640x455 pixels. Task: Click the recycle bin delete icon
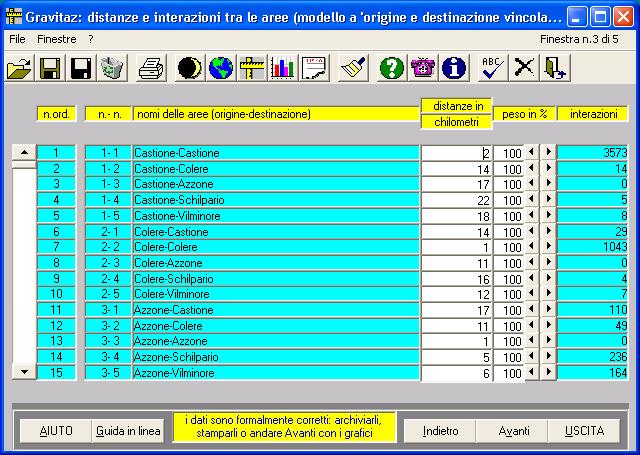pos(112,68)
